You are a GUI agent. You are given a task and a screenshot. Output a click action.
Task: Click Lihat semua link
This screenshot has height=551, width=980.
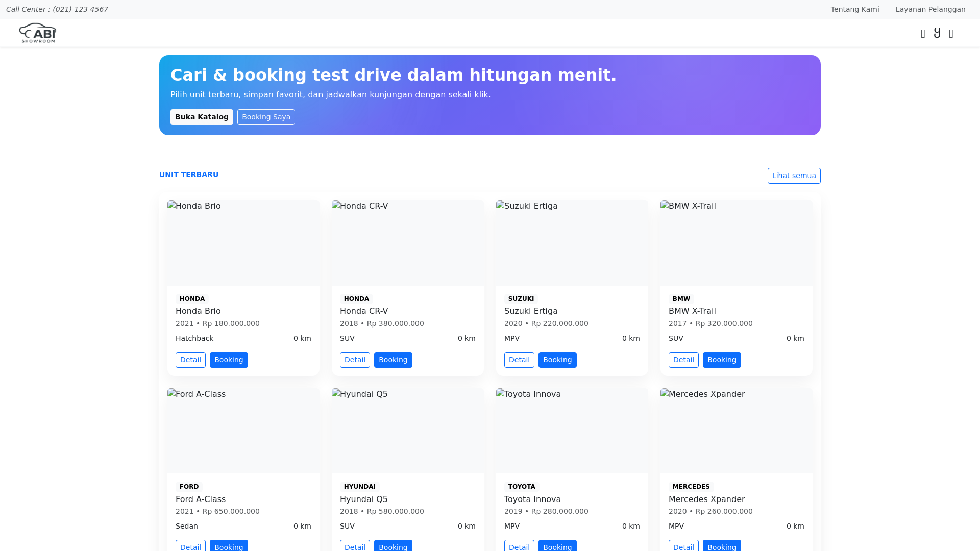point(794,176)
